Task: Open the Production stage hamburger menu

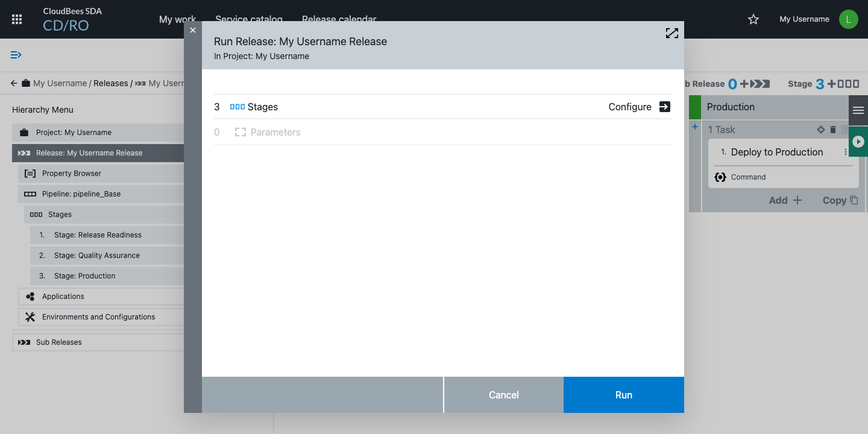Action: 858,110
